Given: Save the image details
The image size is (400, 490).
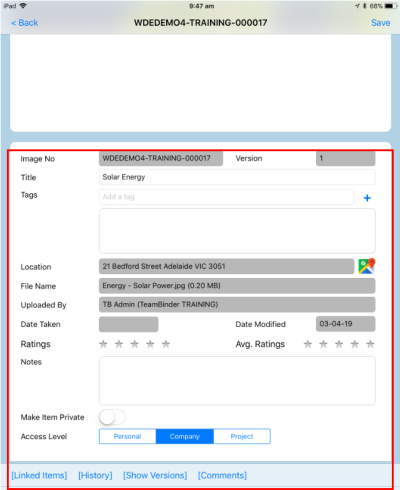Looking at the screenshot, I should [x=381, y=23].
